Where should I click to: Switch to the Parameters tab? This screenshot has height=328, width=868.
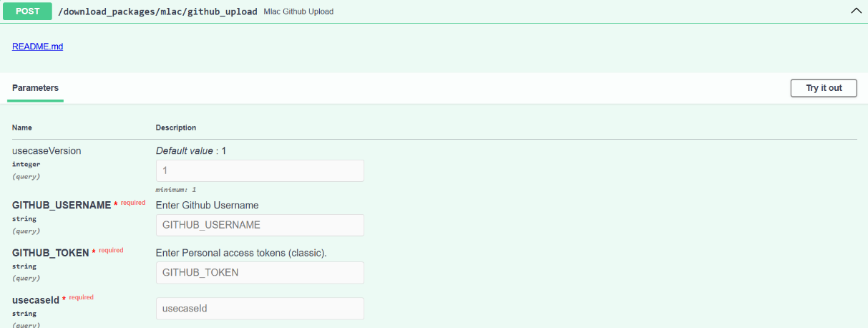point(35,88)
